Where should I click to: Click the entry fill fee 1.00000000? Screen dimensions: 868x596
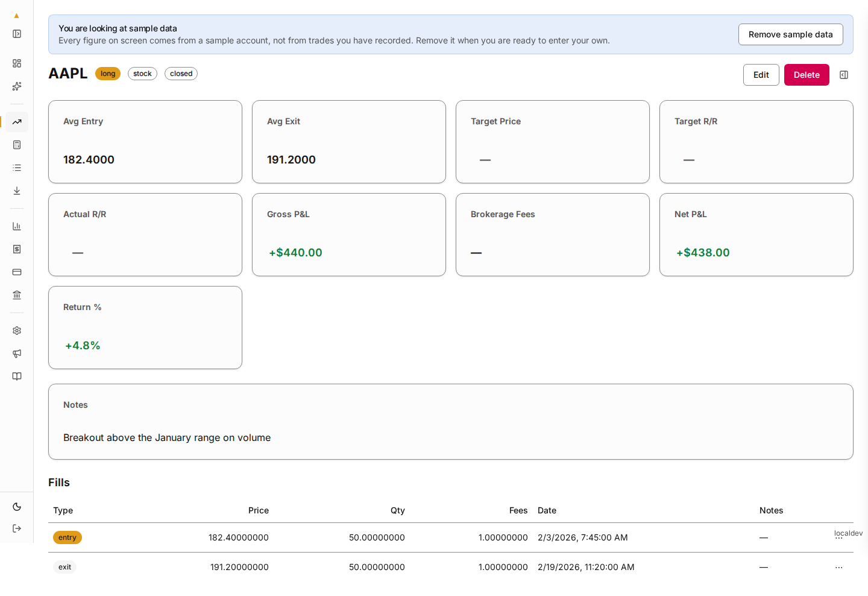503,537
